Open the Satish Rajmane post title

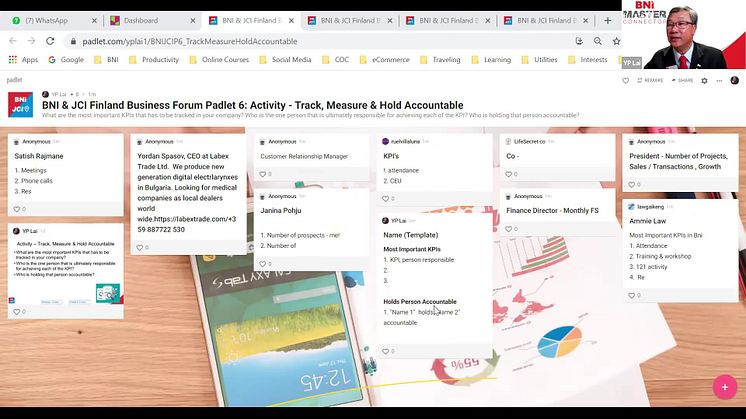click(x=39, y=156)
